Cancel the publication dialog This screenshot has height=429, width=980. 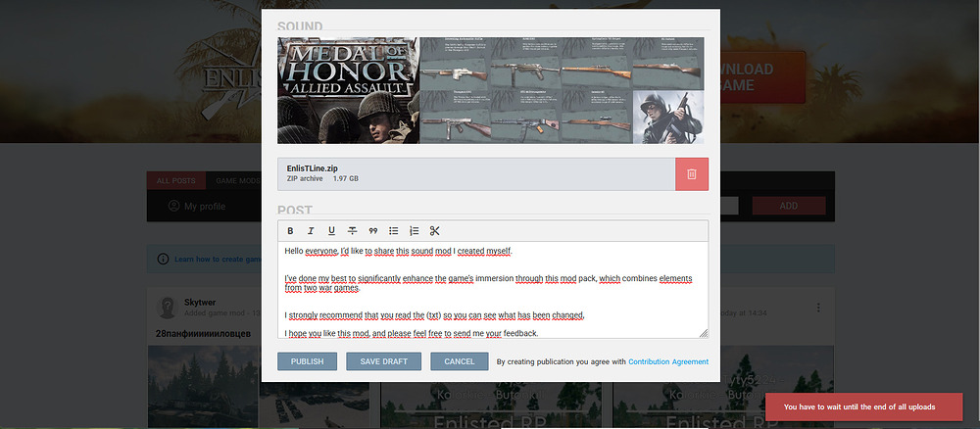coord(460,361)
